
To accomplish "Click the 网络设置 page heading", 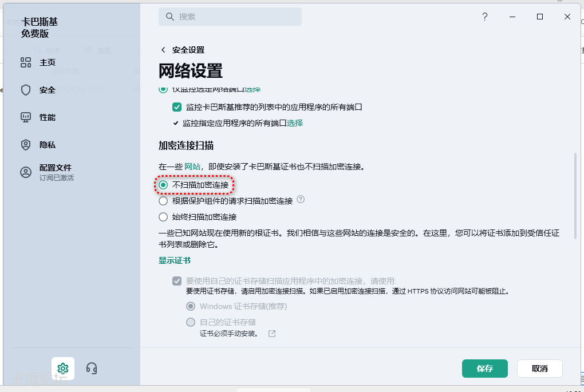I will pyautogui.click(x=190, y=71).
